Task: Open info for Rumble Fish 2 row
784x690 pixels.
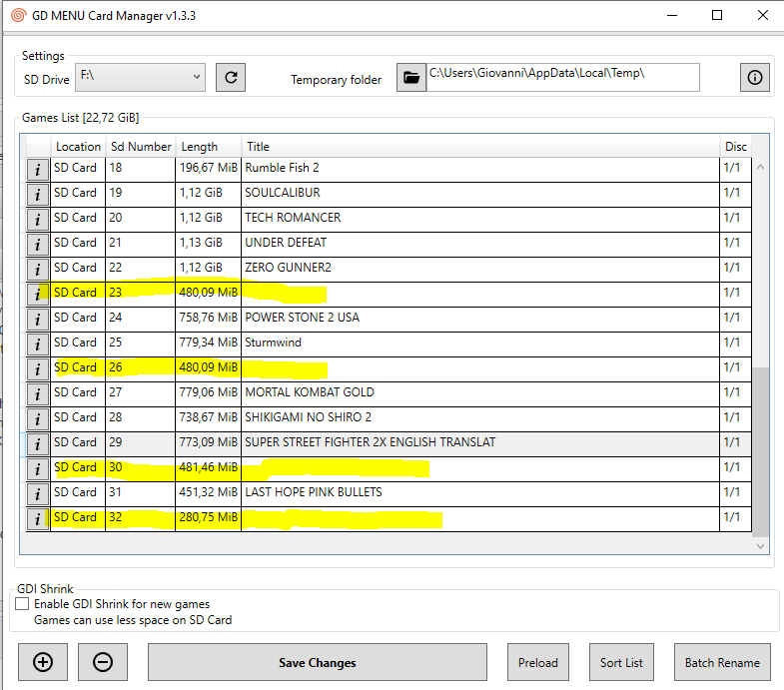Action: pos(38,170)
